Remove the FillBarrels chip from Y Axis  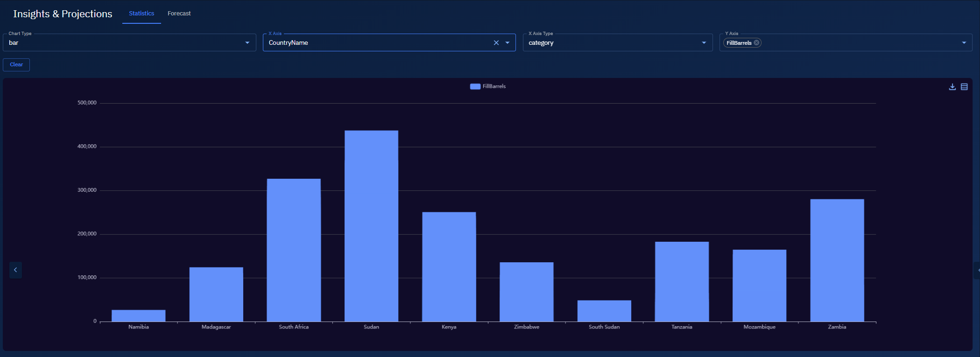coord(756,43)
